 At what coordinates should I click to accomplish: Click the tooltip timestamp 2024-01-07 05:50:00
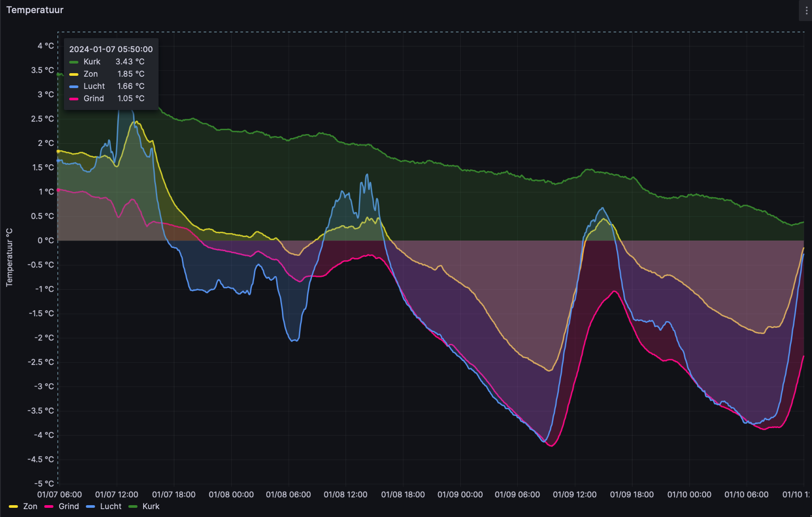pyautogui.click(x=111, y=50)
